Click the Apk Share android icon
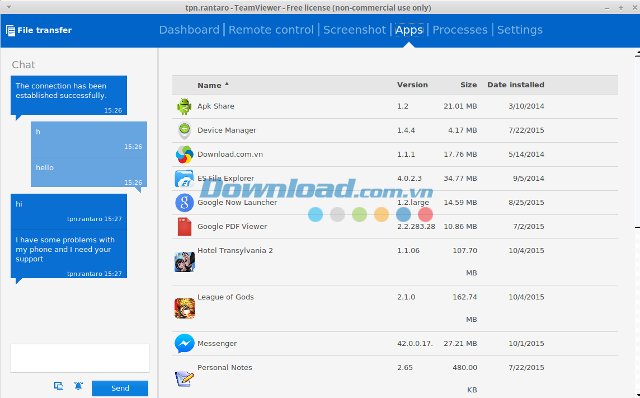 184,107
